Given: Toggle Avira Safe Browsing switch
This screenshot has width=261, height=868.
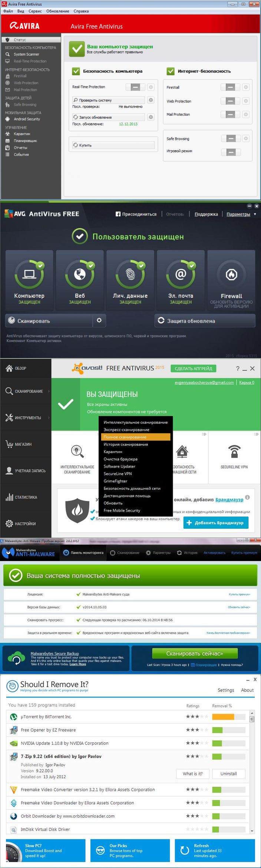Looking at the screenshot, I should click(x=231, y=138).
